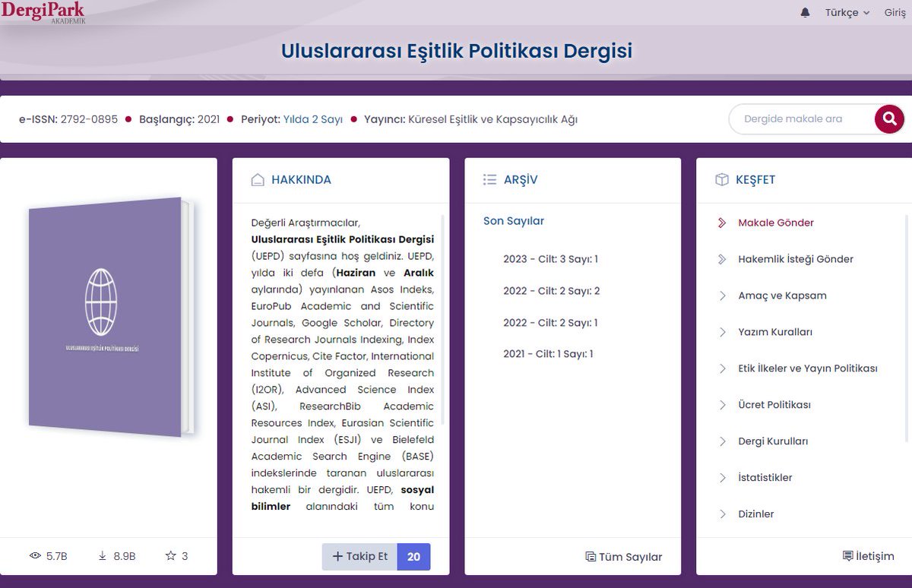The width and height of the screenshot is (912, 588).
Task: Click the notification bell icon
Action: (806, 12)
